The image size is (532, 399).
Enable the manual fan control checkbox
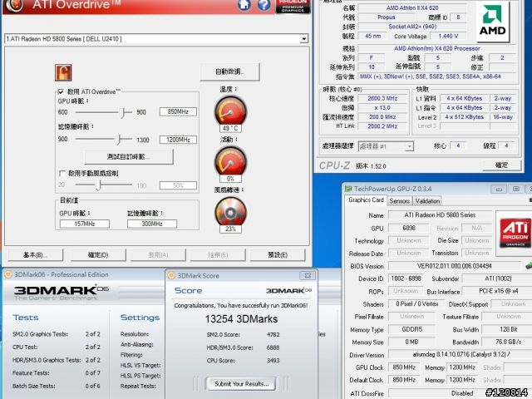[x=62, y=174]
